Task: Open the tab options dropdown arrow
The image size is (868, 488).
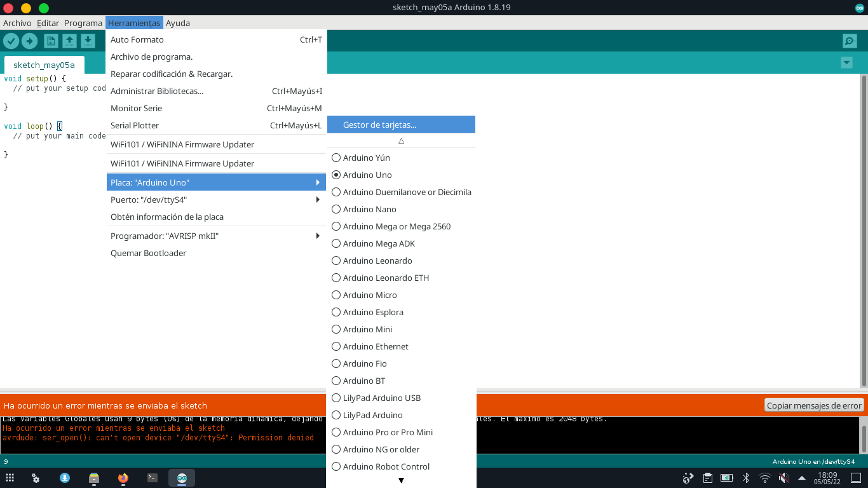Action: pyautogui.click(x=846, y=62)
